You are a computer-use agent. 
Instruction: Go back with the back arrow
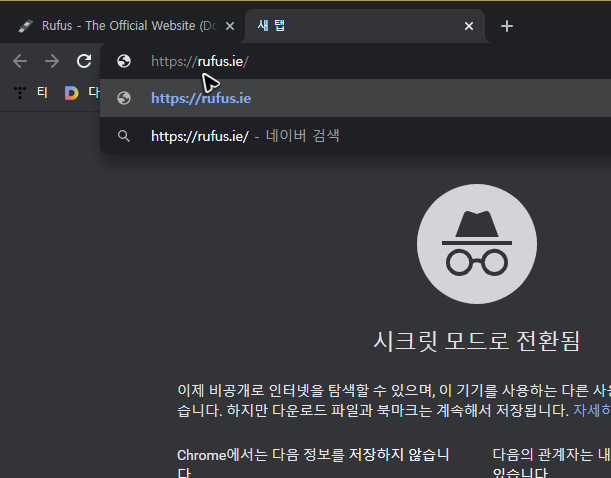pyautogui.click(x=20, y=61)
